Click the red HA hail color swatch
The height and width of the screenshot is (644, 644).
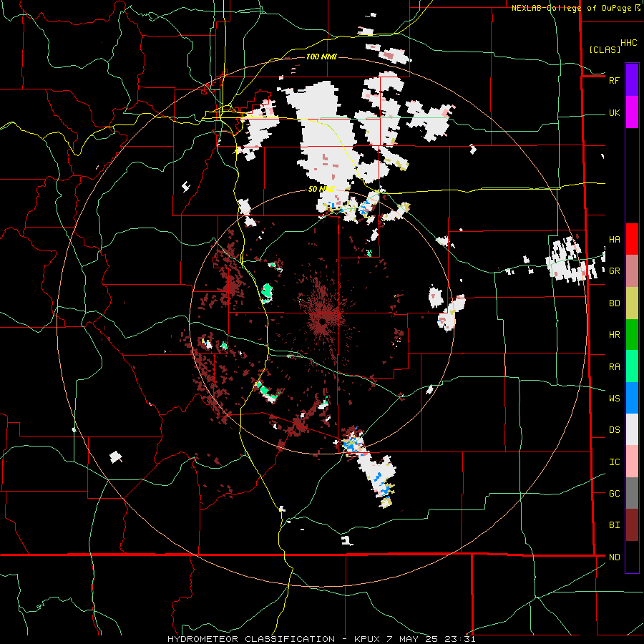[x=632, y=239]
